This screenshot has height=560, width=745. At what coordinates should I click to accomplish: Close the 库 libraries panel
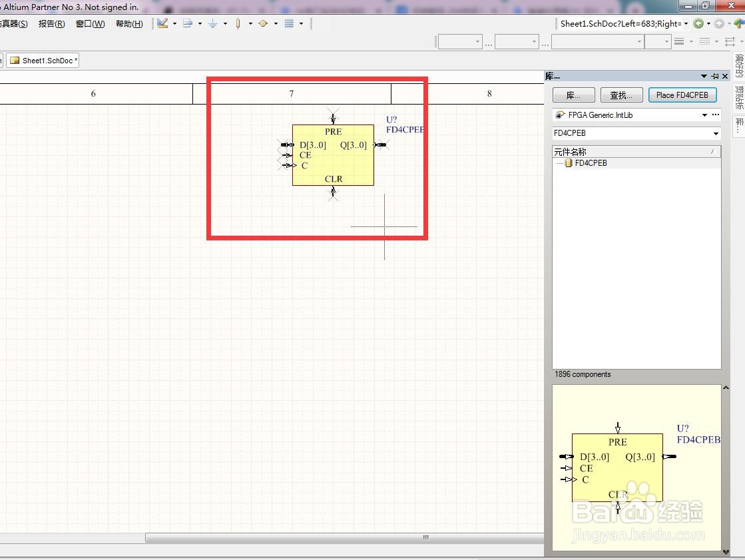coord(725,76)
